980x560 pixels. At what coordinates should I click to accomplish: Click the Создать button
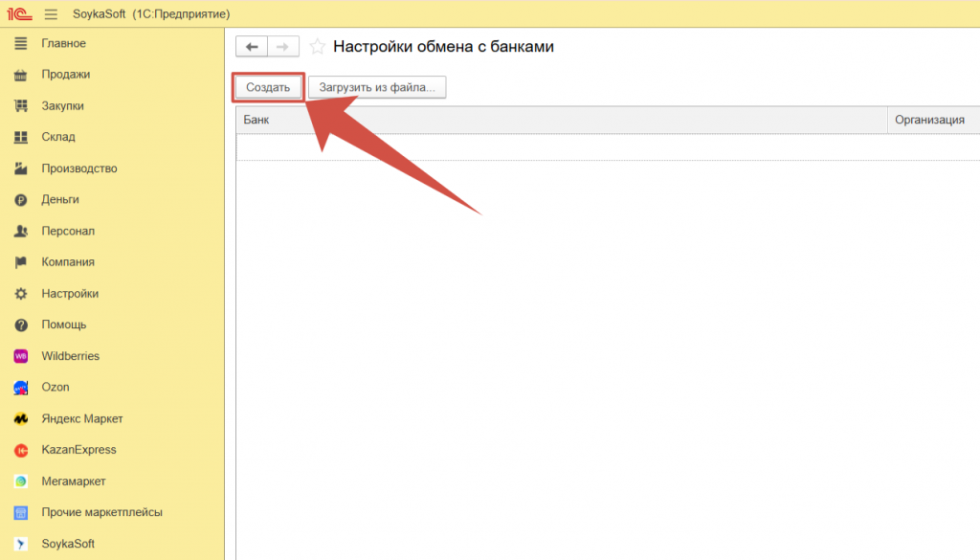pos(268,87)
